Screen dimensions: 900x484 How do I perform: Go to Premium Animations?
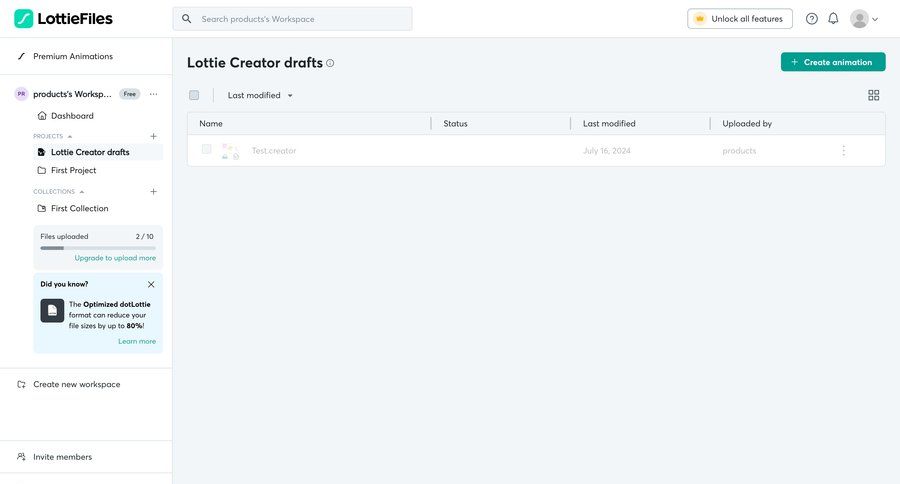pos(73,56)
